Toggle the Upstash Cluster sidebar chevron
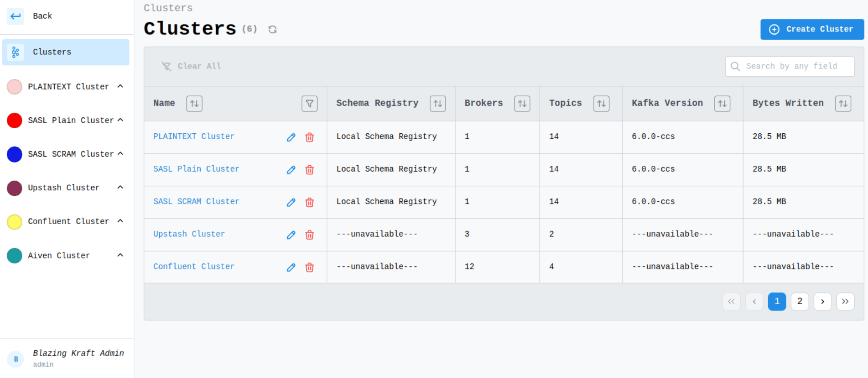The height and width of the screenshot is (378, 868). point(120,187)
